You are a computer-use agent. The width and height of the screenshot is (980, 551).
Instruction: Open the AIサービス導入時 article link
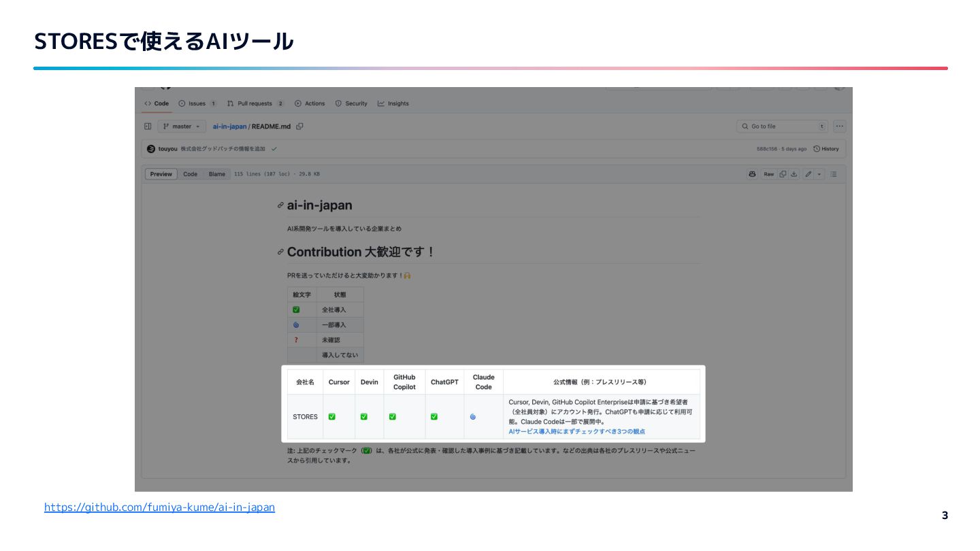tap(577, 431)
